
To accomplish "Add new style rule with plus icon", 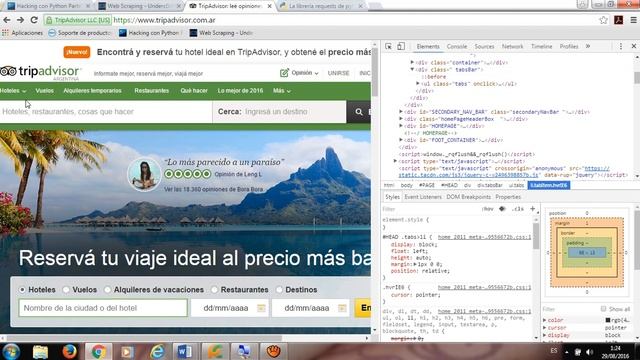I will point(533,209).
